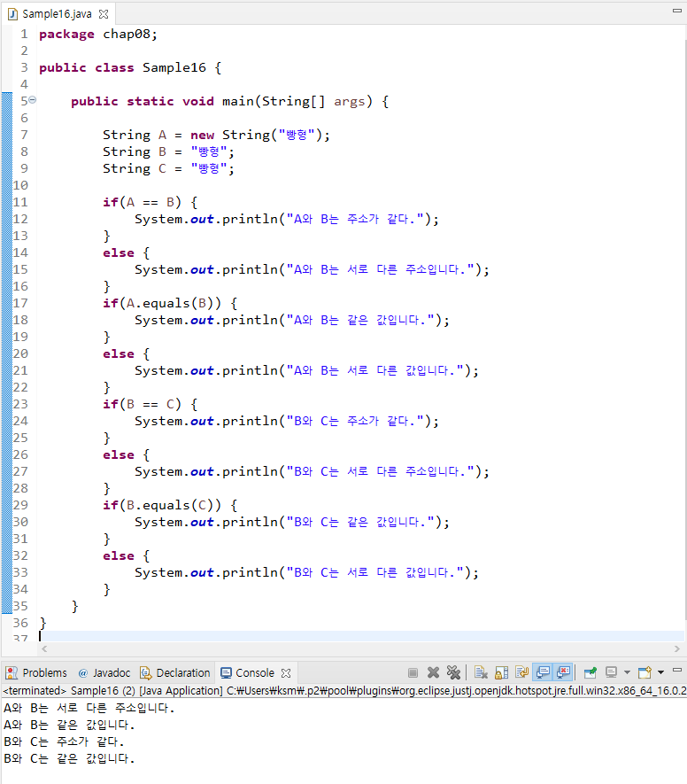Click the horizontal scrollbar left arrow

tap(44, 649)
